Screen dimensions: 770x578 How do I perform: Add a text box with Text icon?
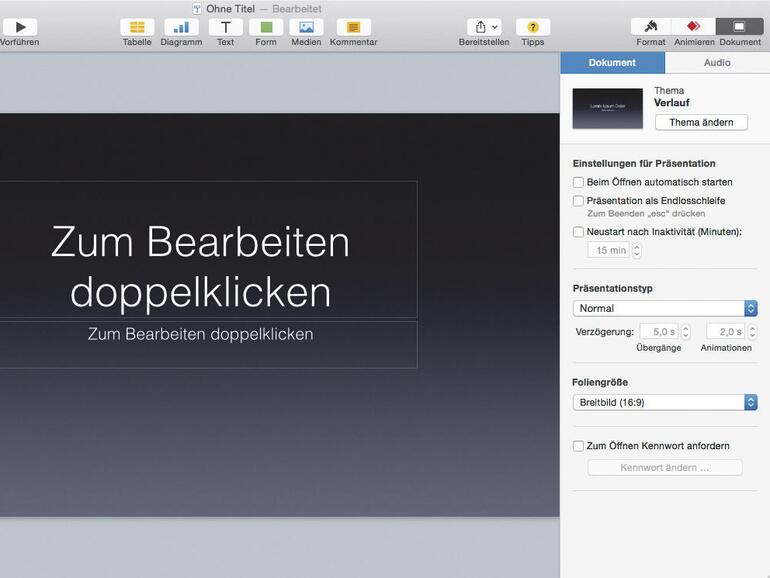[226, 27]
